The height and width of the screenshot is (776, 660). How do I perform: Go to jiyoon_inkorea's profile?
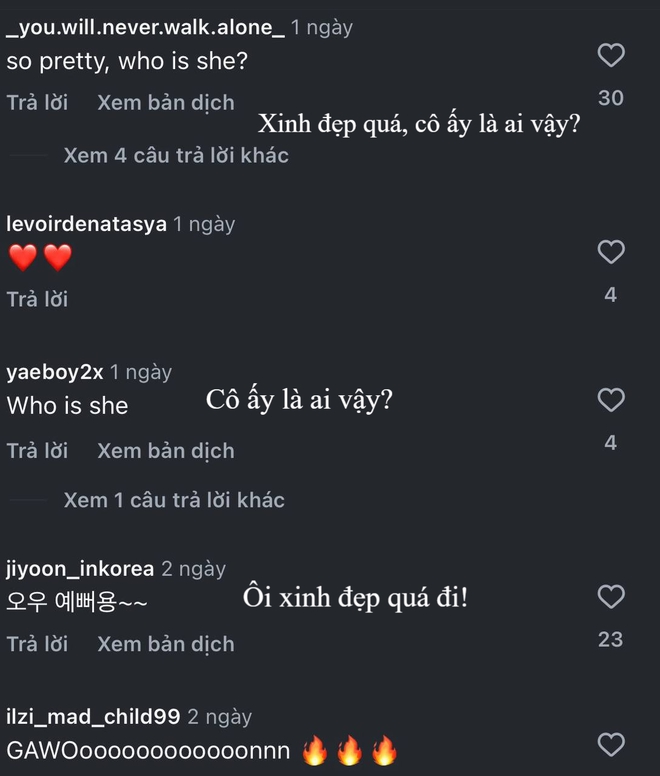coord(80,569)
